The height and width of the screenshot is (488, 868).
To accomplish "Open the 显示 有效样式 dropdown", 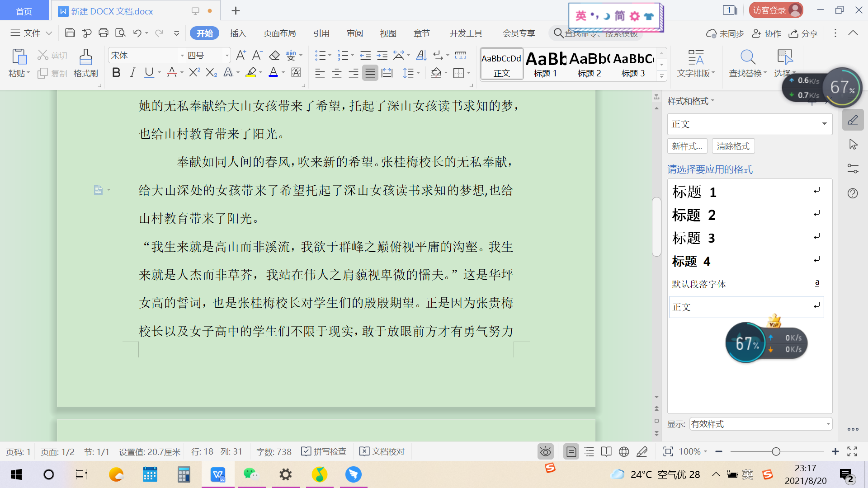I will [x=760, y=424].
